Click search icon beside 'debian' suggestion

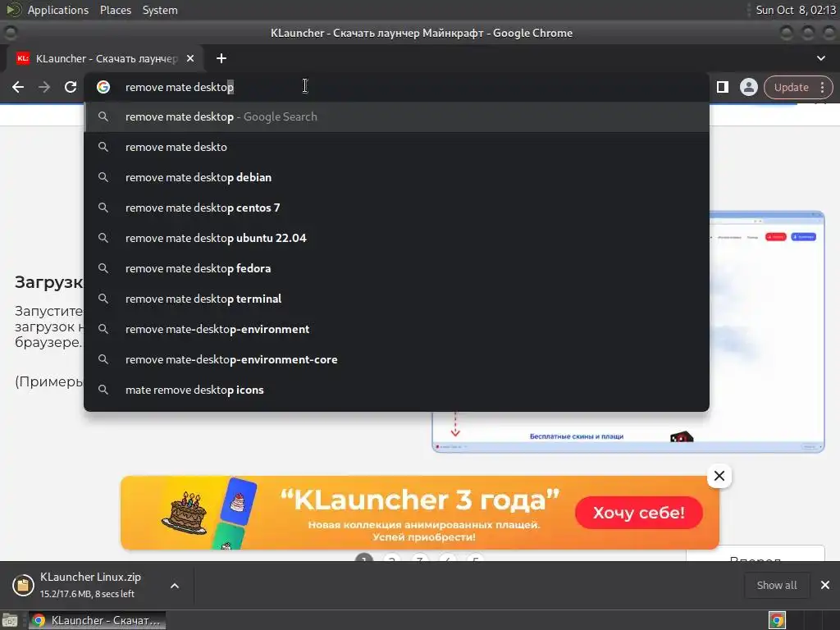(103, 177)
